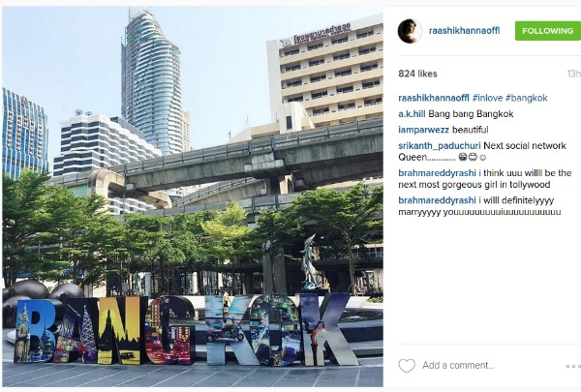
Task: View the 824 likes list
Action: 417,74
